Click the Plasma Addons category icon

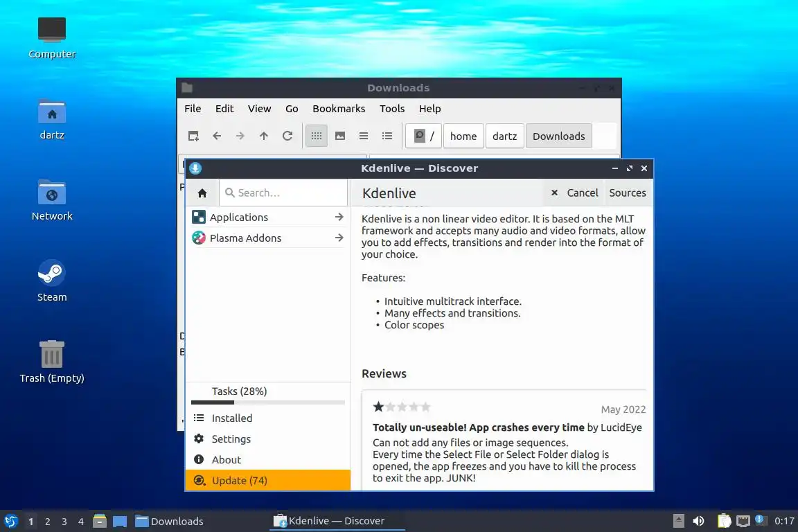199,238
